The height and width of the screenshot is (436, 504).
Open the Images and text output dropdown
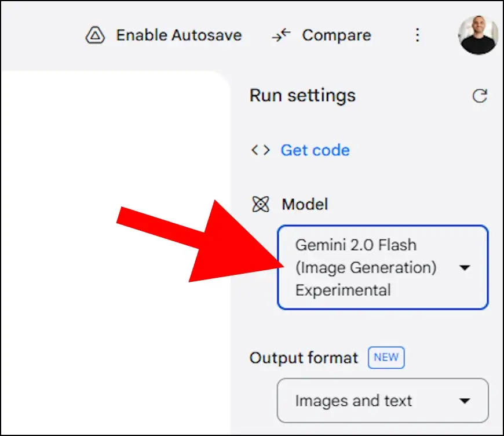383,400
